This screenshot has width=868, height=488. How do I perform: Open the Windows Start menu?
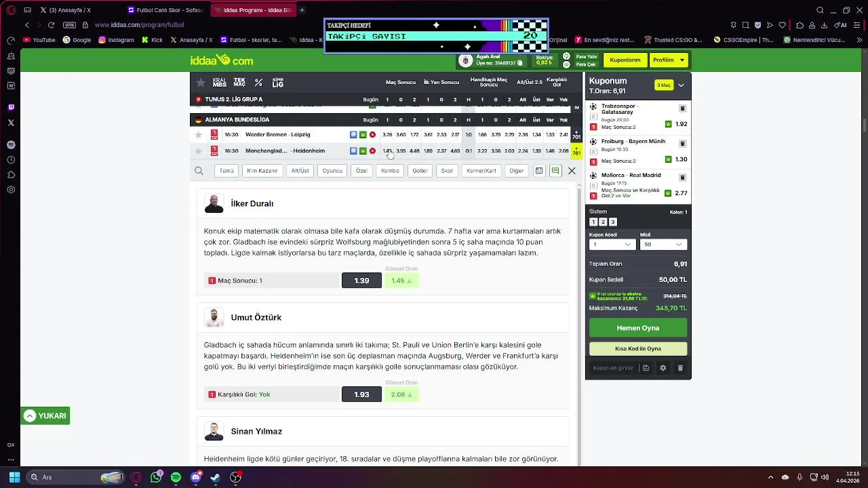[x=14, y=477]
